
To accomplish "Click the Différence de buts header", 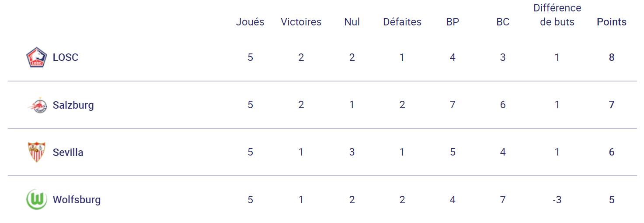I will click(557, 15).
